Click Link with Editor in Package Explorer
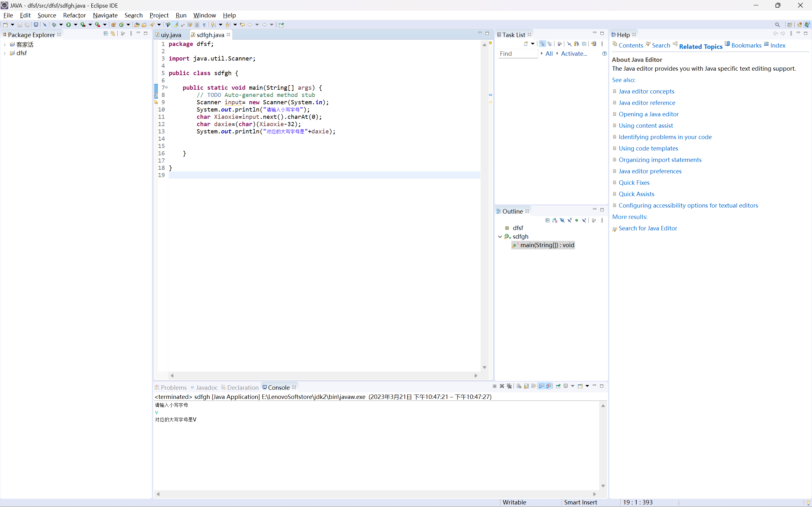This screenshot has width=812, height=507. 113,34
